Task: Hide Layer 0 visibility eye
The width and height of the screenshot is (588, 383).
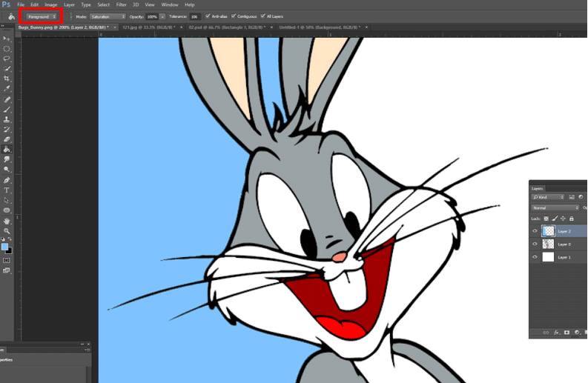Action: click(535, 244)
